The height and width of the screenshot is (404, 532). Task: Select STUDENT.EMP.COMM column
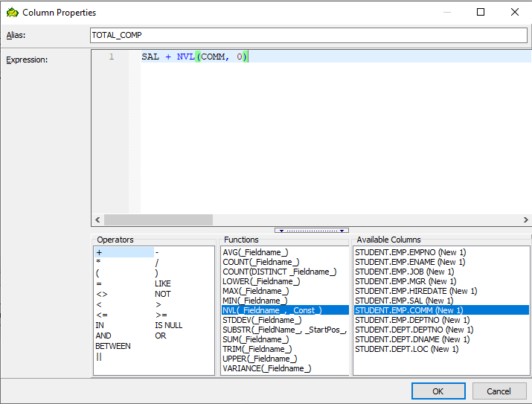point(441,310)
